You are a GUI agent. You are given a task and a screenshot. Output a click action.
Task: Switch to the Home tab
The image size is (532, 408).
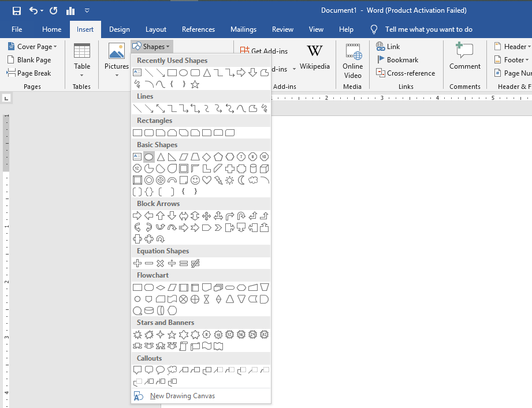[x=51, y=29]
